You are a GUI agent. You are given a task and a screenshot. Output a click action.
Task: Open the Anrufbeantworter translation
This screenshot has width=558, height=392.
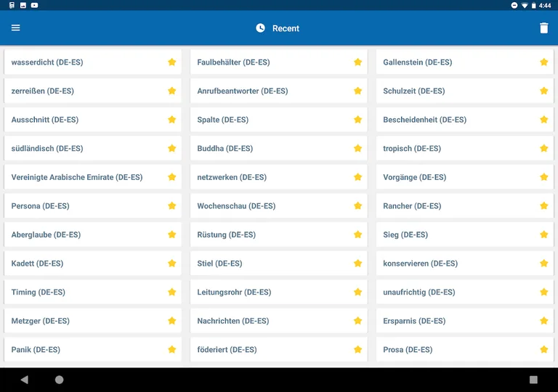coord(243,91)
